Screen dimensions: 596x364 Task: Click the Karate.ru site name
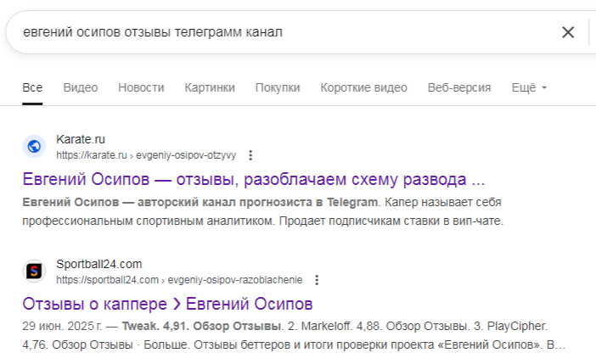(81, 139)
